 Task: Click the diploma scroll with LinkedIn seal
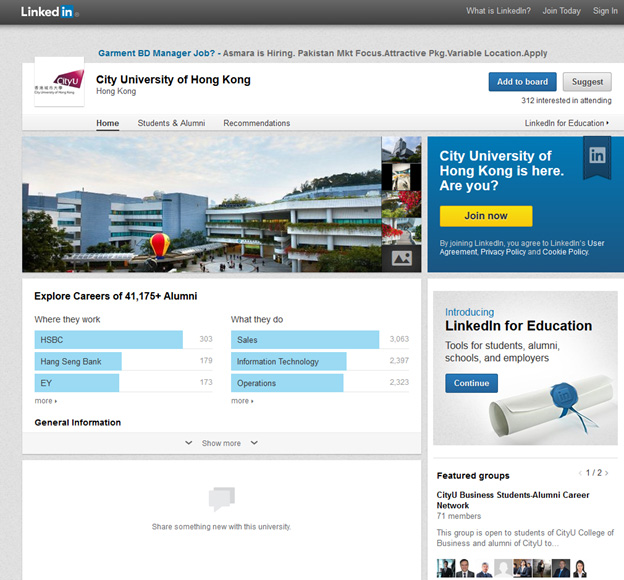pyautogui.click(x=552, y=407)
